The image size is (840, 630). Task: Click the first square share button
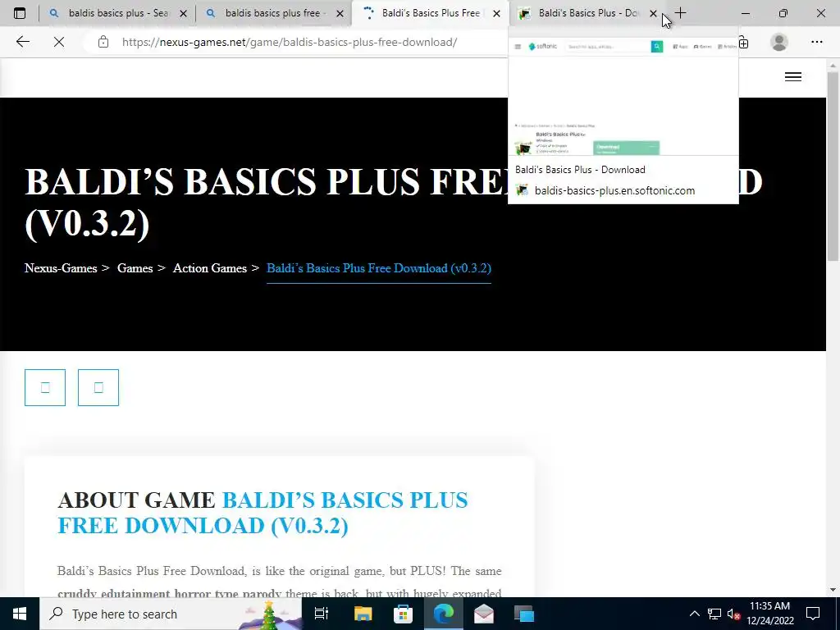[45, 387]
